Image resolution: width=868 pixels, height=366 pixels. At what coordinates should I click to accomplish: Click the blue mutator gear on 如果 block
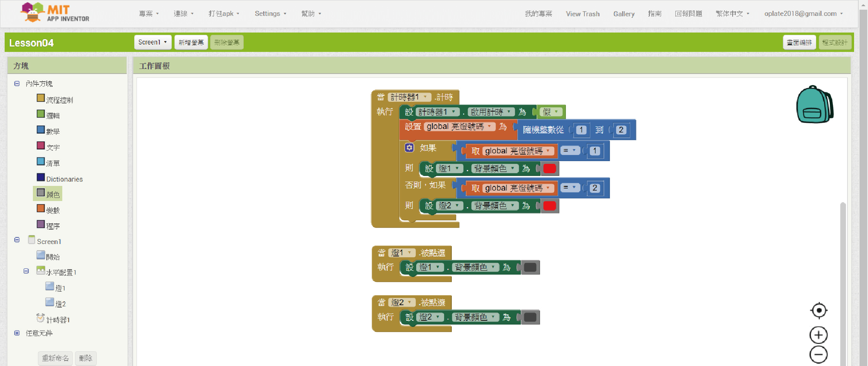[x=409, y=148]
